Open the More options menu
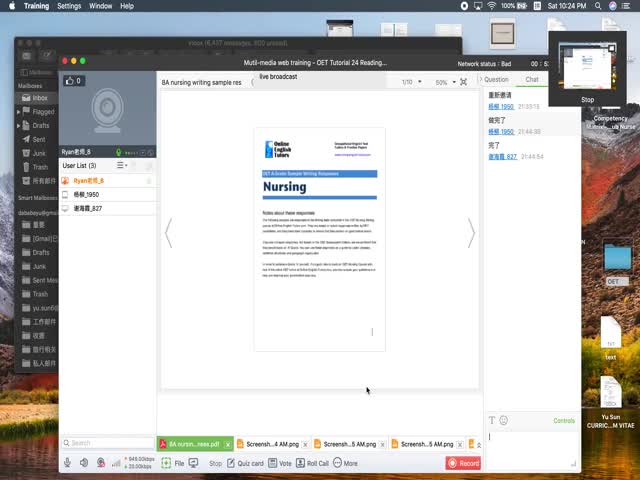 coord(345,463)
